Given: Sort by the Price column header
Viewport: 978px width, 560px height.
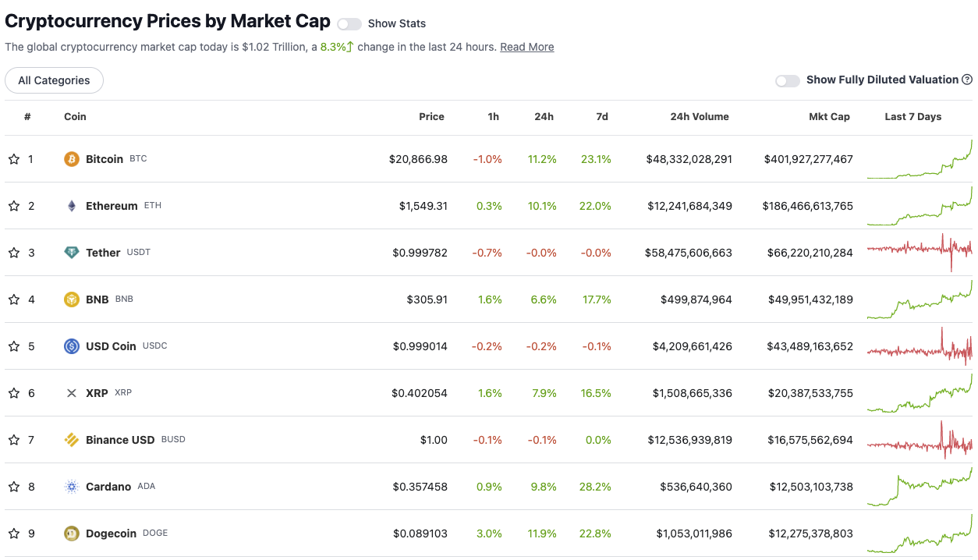Looking at the screenshot, I should (x=431, y=117).
